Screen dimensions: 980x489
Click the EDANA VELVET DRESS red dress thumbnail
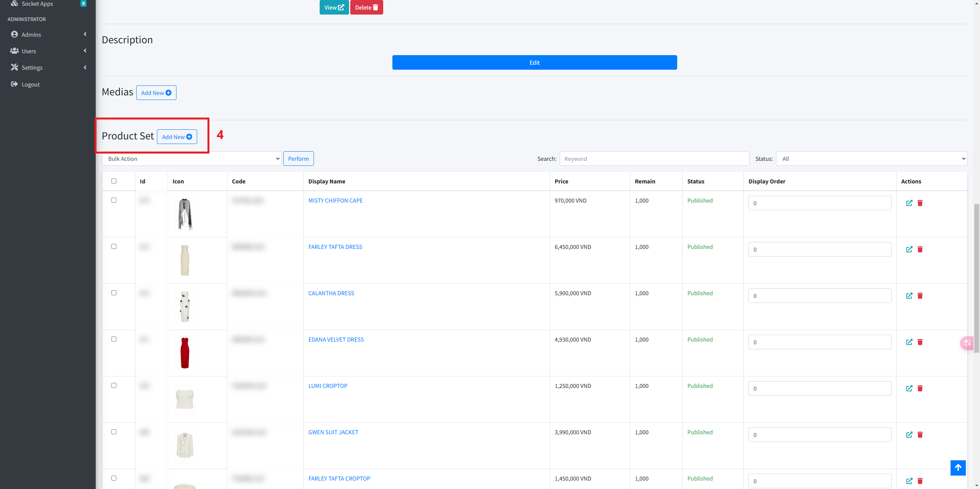coord(185,353)
